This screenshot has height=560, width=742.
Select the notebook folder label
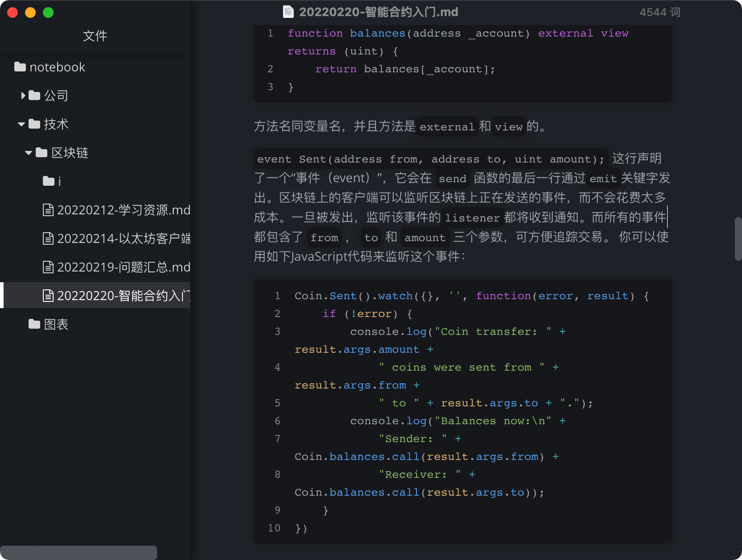tap(57, 67)
